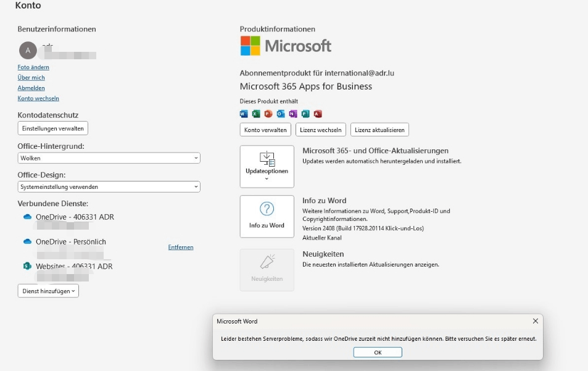The width and height of the screenshot is (588, 371).
Task: Click the Outlook app icon
Action: (281, 114)
